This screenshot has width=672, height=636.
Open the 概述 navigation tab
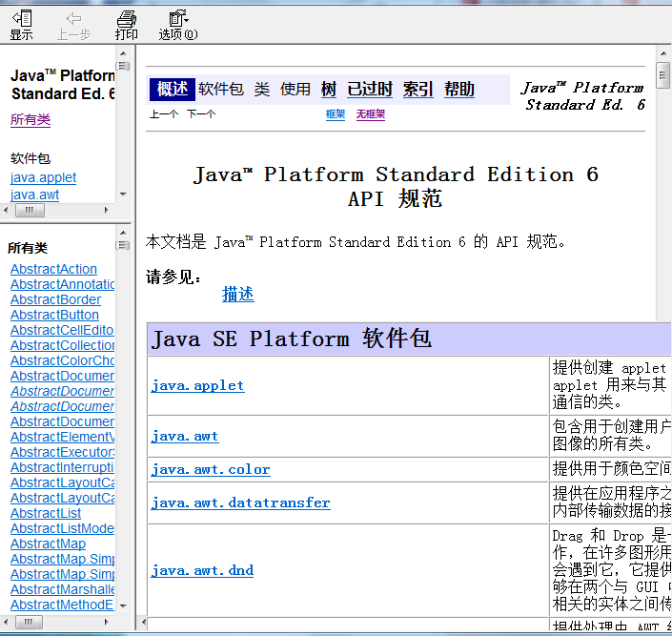click(173, 90)
